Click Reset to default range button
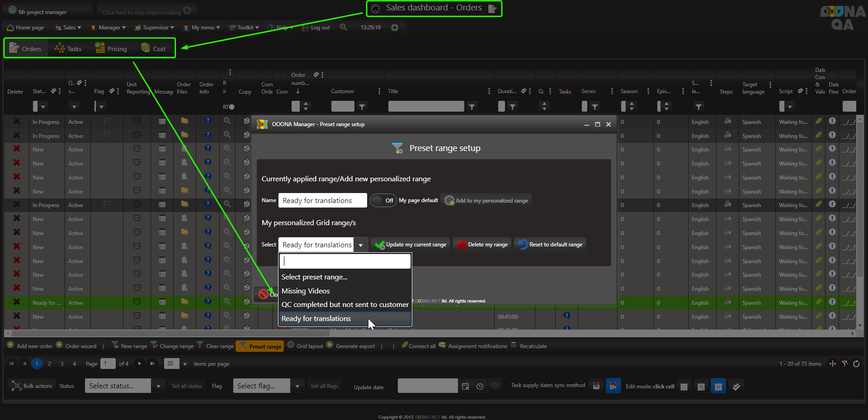This screenshot has height=420, width=868. 550,245
